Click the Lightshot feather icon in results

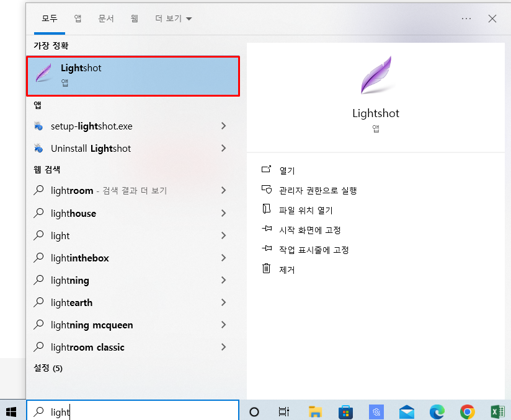pos(43,72)
